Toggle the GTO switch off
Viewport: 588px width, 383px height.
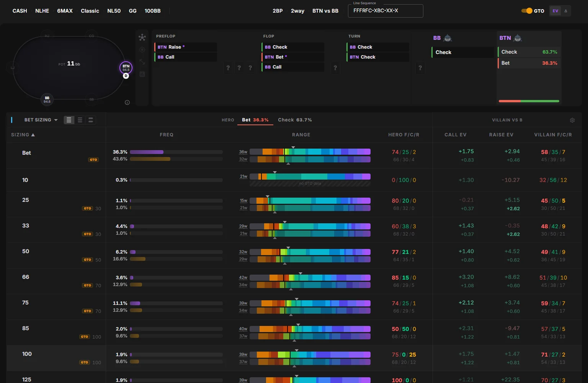point(527,11)
